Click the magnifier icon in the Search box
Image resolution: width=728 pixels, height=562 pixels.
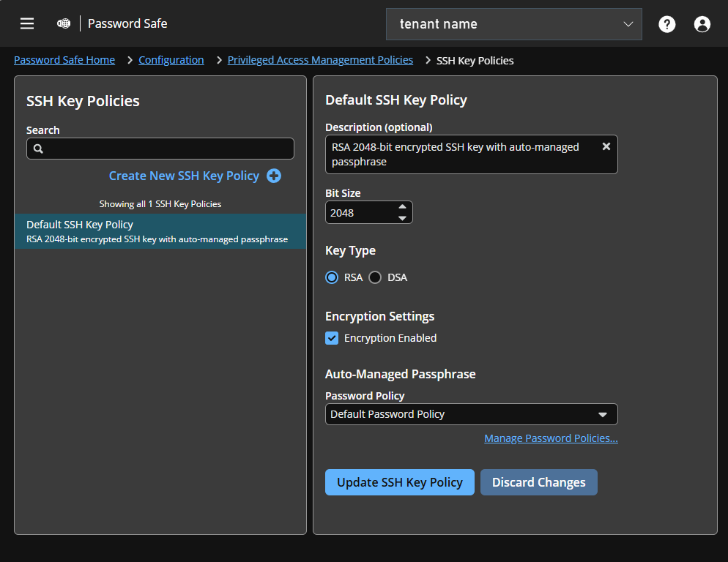pos(37,148)
